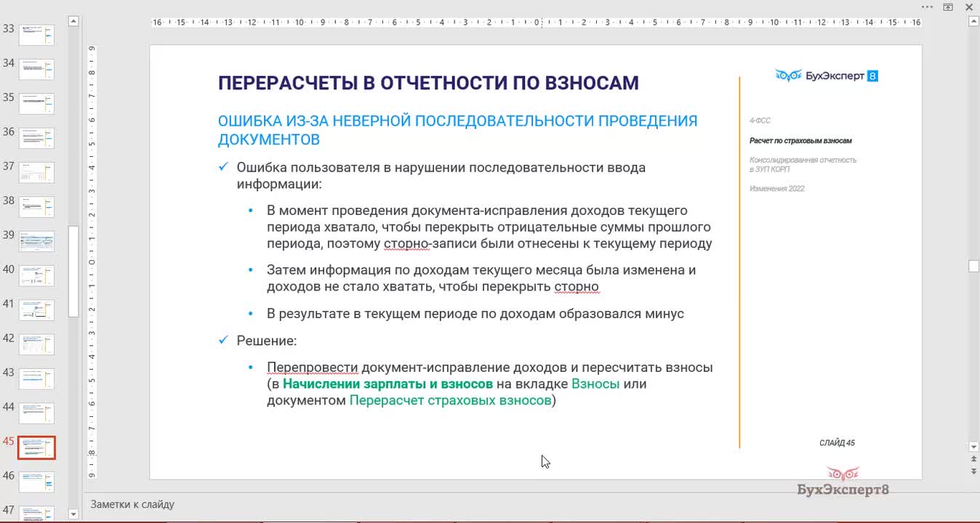
Task: Select slide 33 thumbnail
Action: pyautogui.click(x=36, y=35)
